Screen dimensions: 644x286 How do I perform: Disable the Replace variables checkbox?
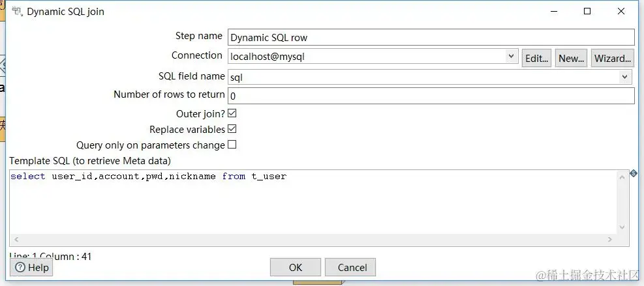(232, 129)
